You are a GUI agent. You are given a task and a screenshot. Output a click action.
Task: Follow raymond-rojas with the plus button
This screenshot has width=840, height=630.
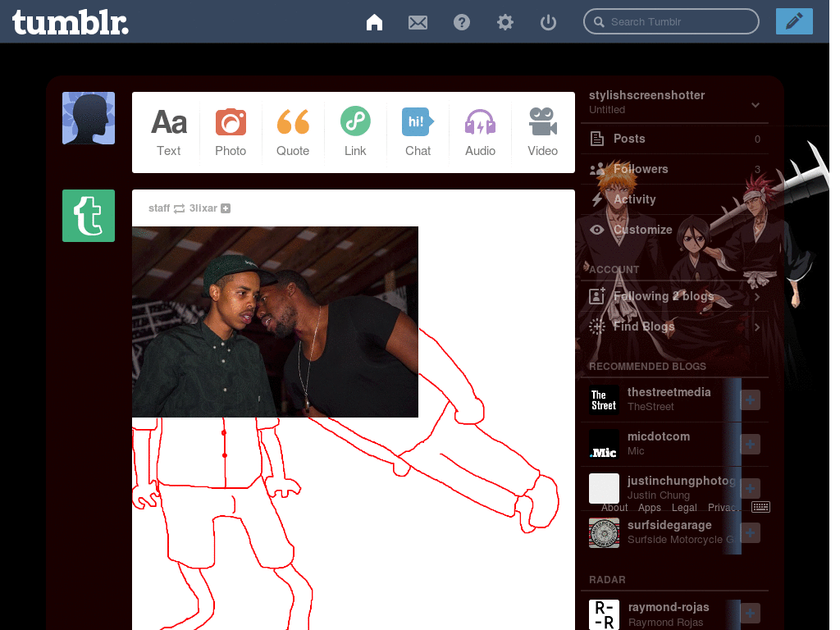pos(751,614)
